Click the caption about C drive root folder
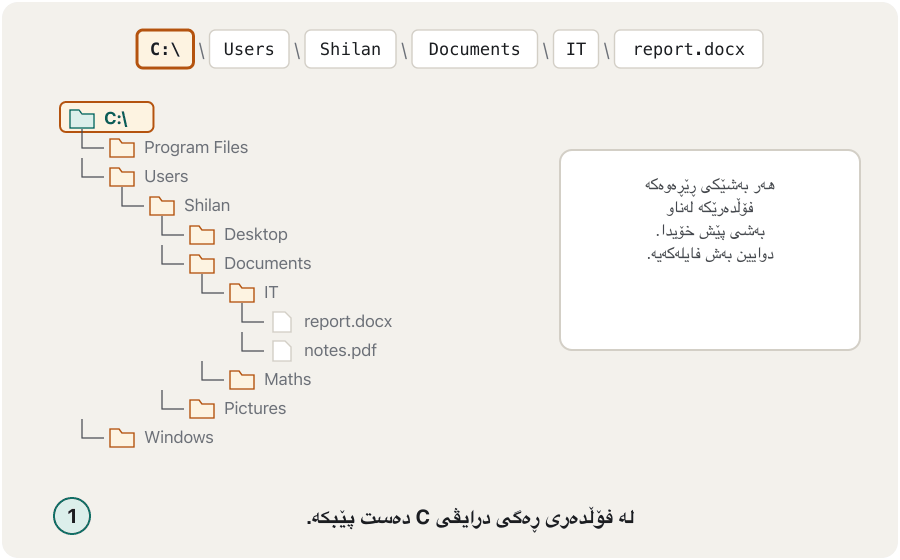 (470, 518)
